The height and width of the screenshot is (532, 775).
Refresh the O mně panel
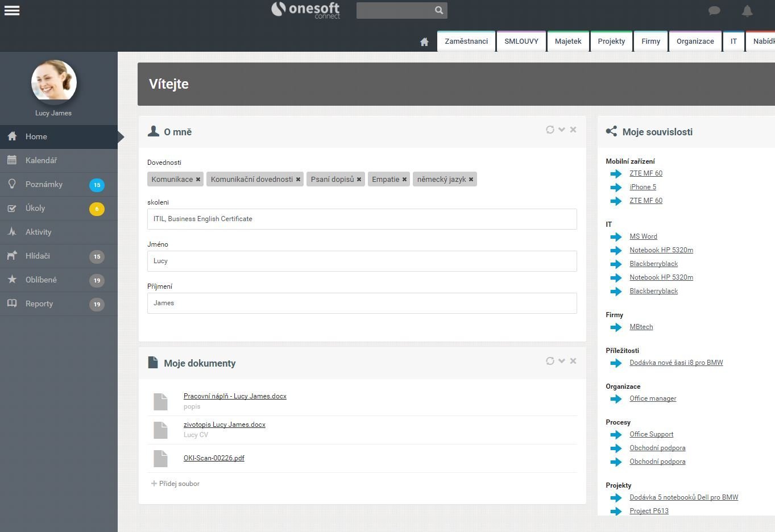pyautogui.click(x=550, y=130)
